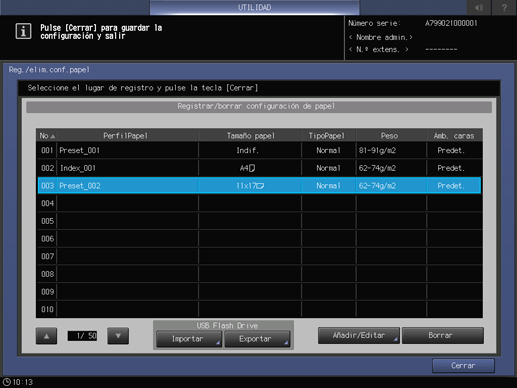Select the UTILIDAD tab
This screenshot has height=388, width=517.
[x=254, y=7]
